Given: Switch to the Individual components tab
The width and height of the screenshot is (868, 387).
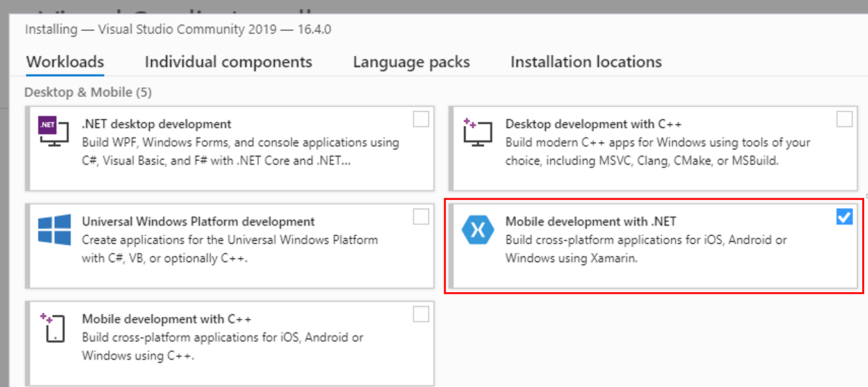Looking at the screenshot, I should tap(228, 62).
